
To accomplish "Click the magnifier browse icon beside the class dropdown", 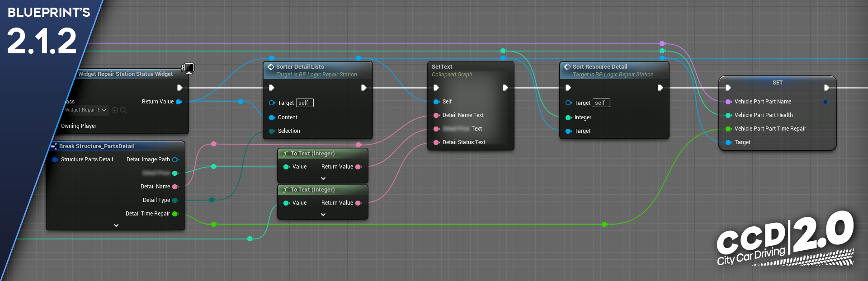I will click(123, 110).
